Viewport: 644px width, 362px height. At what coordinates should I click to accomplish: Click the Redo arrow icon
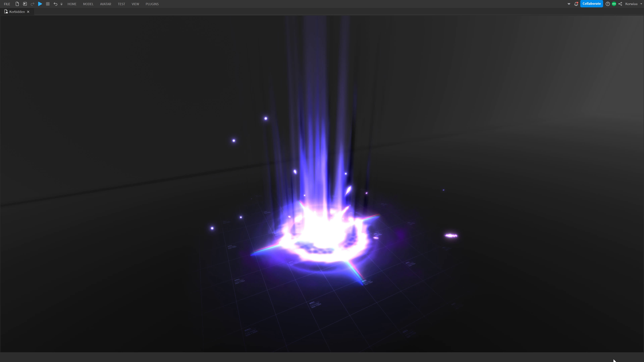point(33,4)
